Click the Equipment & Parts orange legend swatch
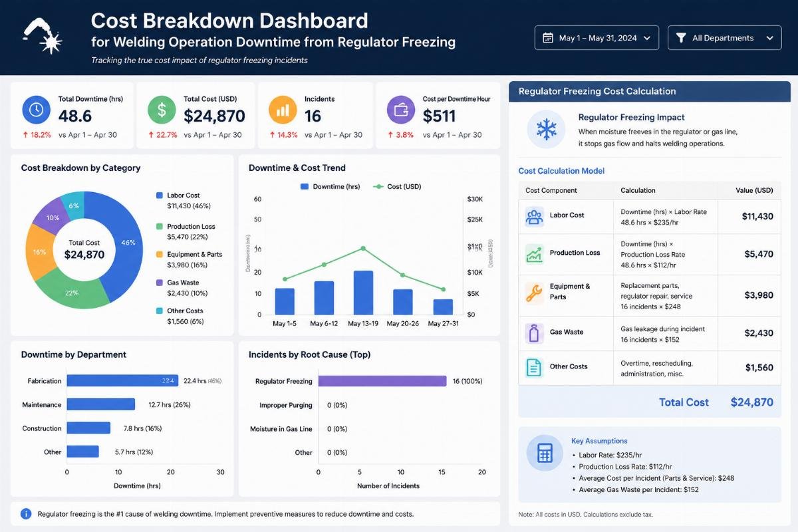 point(159,255)
